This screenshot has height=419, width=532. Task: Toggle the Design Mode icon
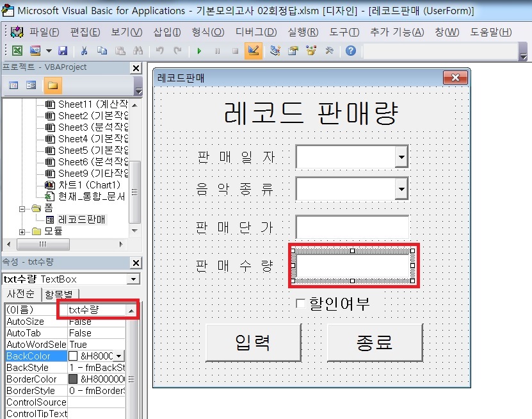pos(253,51)
